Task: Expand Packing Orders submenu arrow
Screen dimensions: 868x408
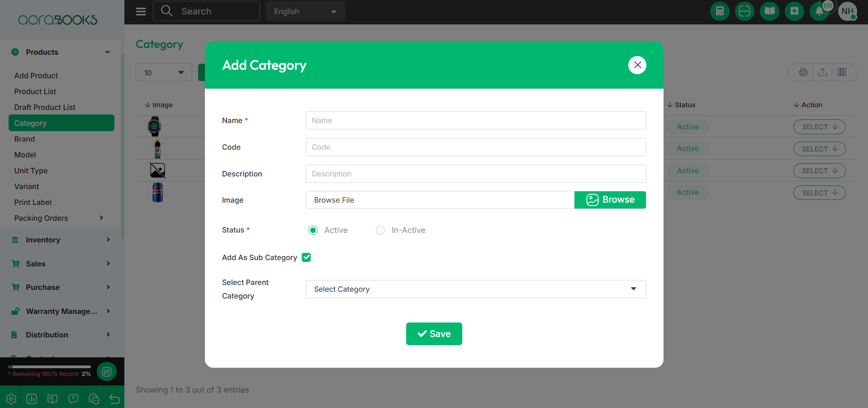Action: tap(101, 218)
